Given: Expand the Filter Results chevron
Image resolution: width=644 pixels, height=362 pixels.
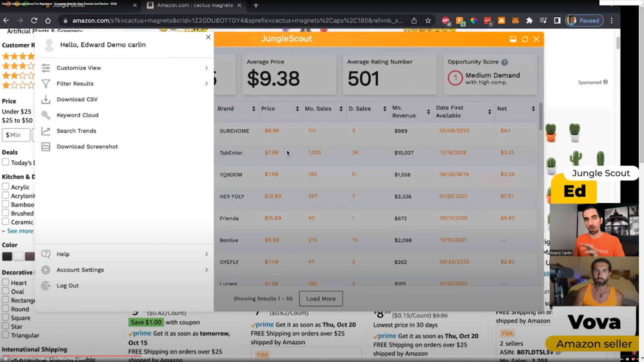Looking at the screenshot, I should [x=206, y=84].
